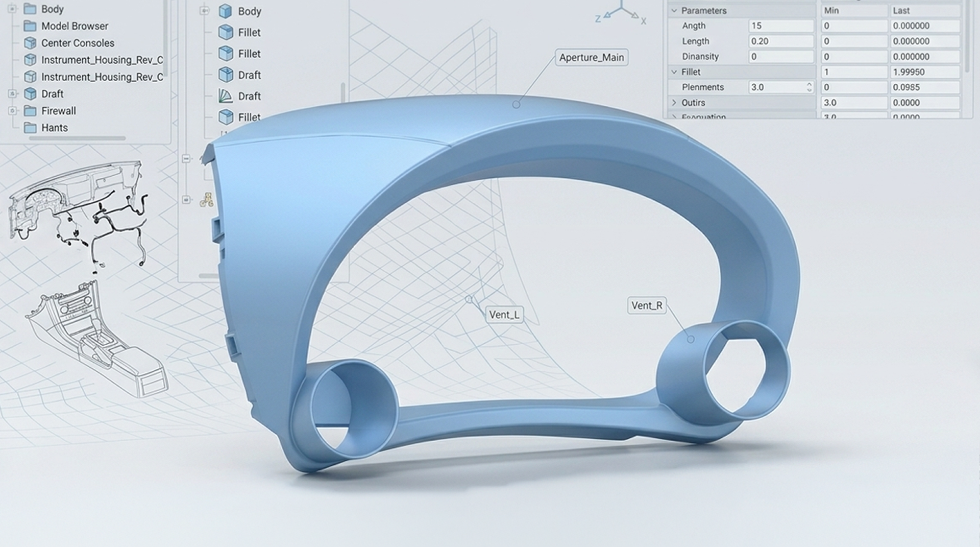This screenshot has height=547, width=980.
Task: Click the Plenments parameter label
Action: [x=703, y=87]
